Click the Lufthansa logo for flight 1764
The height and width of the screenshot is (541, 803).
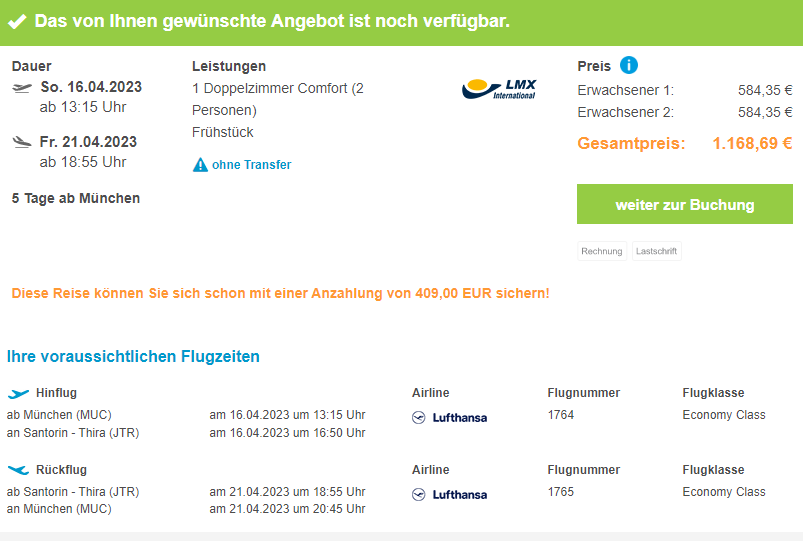(450, 417)
